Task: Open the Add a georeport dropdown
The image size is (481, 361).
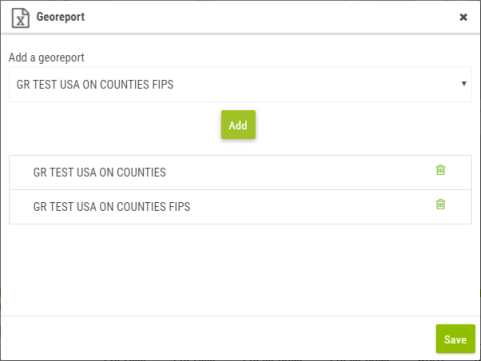Action: click(x=240, y=84)
